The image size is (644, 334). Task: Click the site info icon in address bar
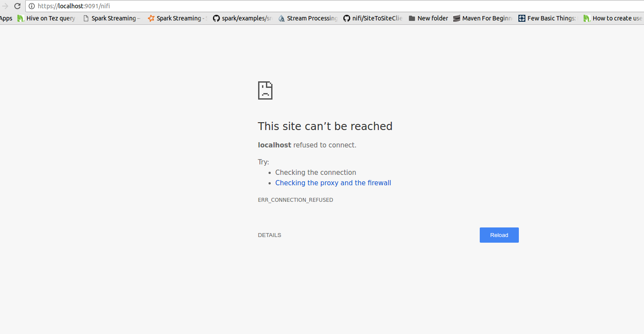31,6
